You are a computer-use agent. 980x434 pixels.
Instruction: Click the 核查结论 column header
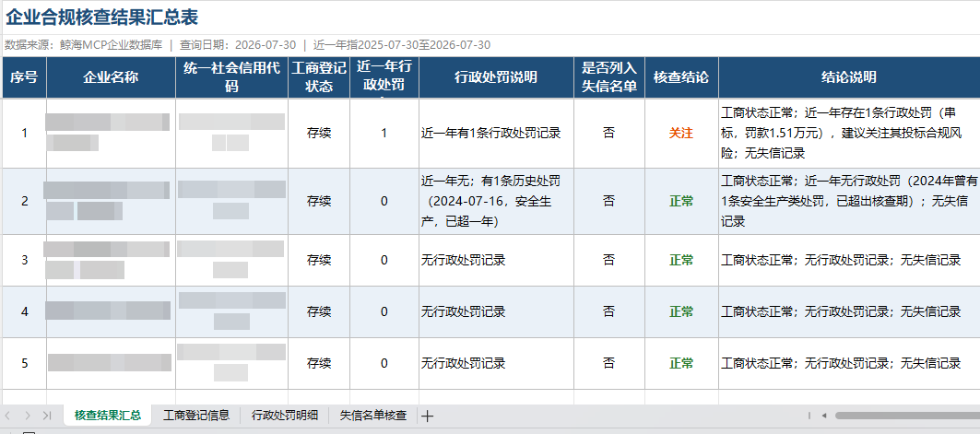tap(681, 77)
